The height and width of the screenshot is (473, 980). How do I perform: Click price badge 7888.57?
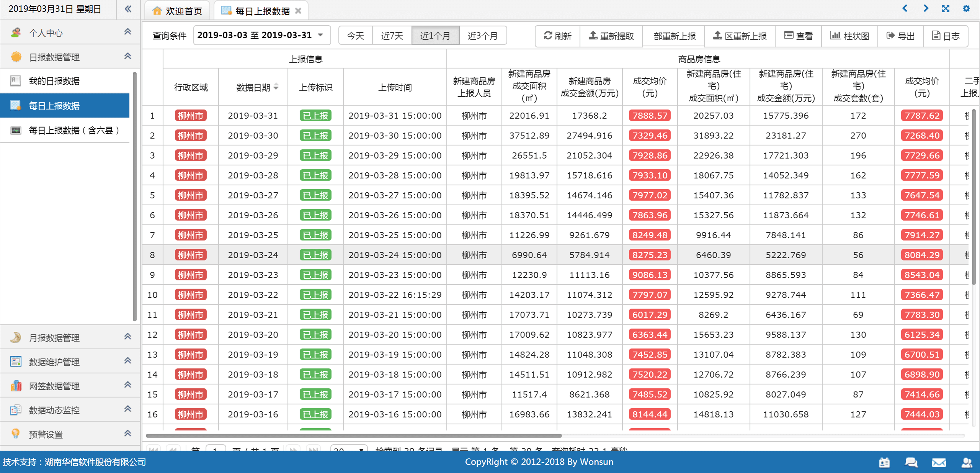point(650,115)
